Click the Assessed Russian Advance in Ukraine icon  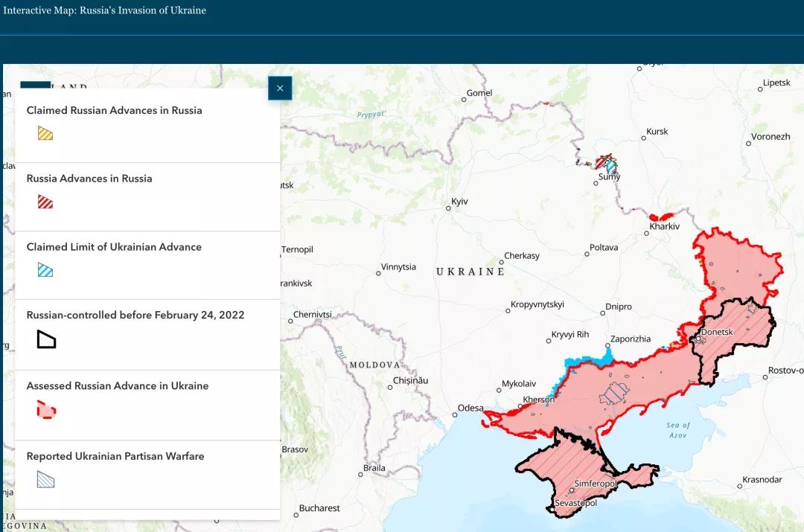click(46, 410)
